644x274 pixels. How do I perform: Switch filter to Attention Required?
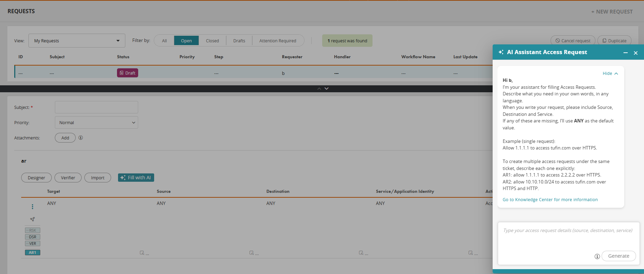[x=278, y=41]
